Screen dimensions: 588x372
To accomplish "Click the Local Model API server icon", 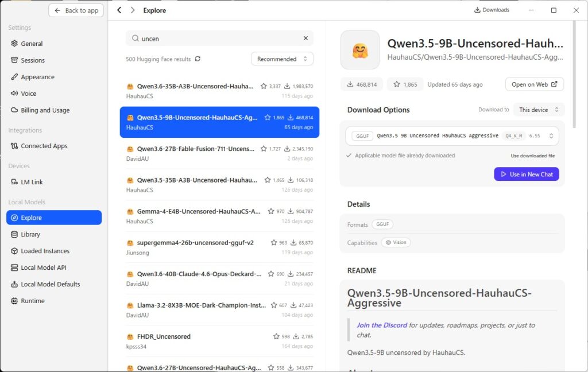I will 14,268.
